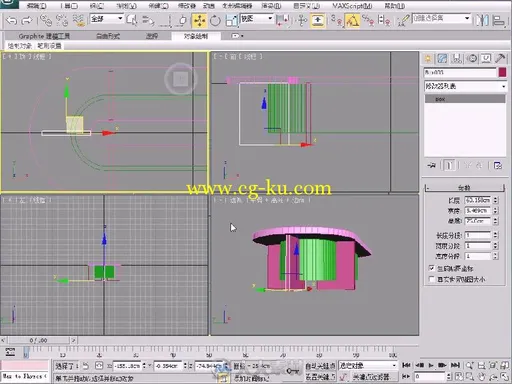This screenshot has height=384, width=512.
Task: Activate the Select and Scale tool
Action: point(231,21)
